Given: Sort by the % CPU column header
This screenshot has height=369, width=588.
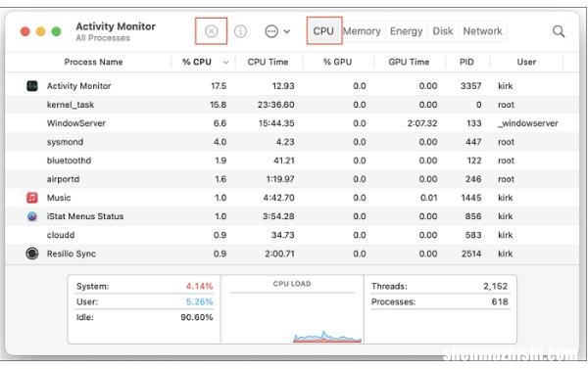Looking at the screenshot, I should coord(197,62).
